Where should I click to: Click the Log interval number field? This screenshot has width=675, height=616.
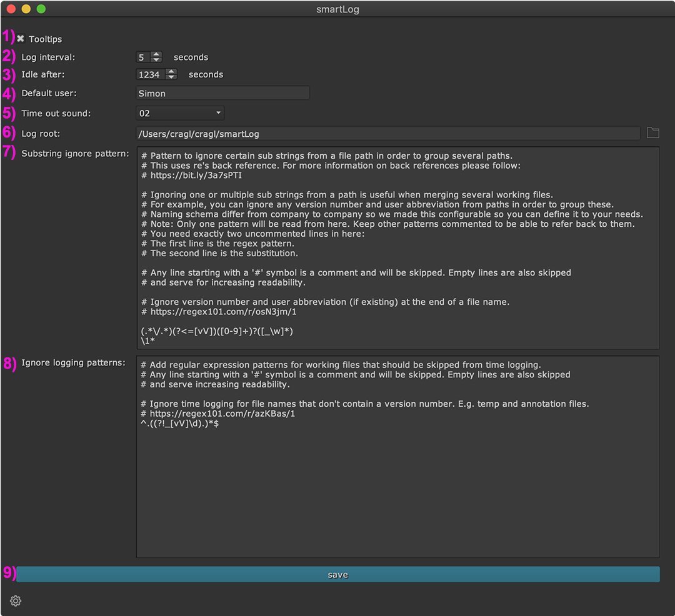click(143, 57)
